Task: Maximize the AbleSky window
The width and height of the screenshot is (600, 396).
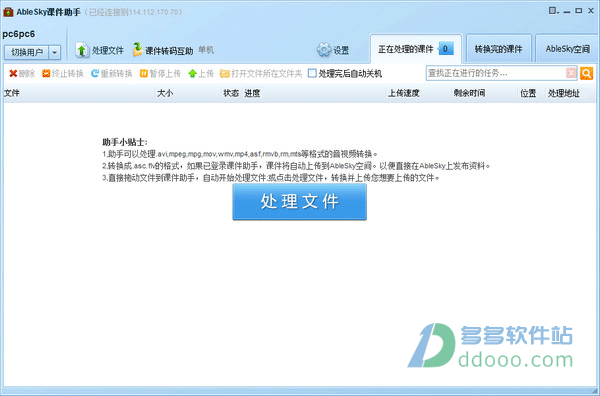Action: click(579, 11)
